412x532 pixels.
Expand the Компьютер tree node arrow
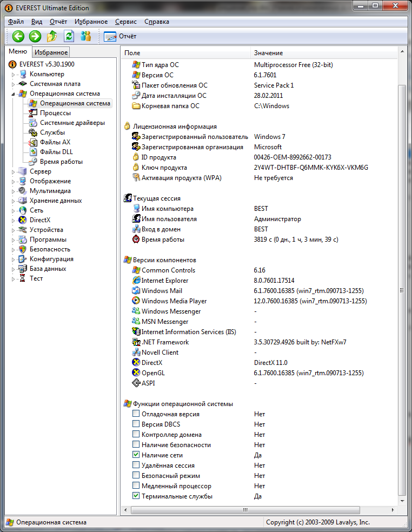[13, 75]
